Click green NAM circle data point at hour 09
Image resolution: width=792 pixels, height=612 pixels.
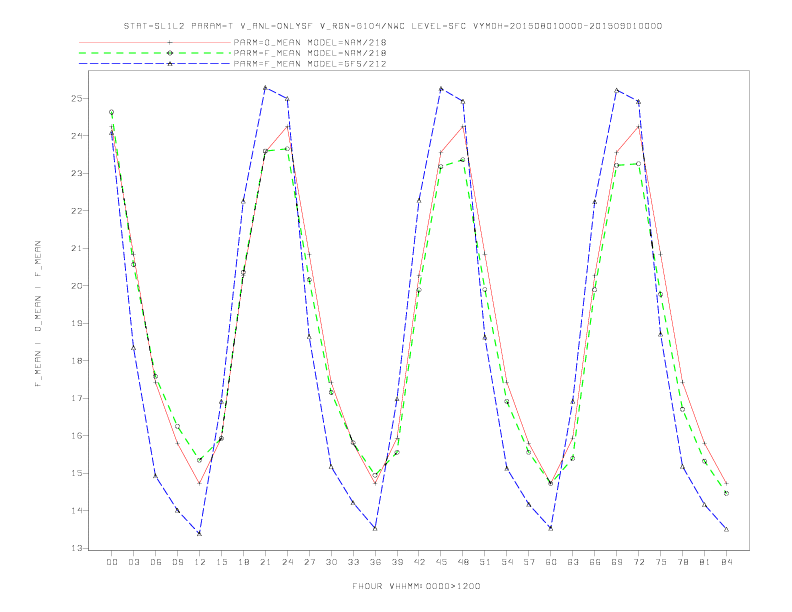click(x=177, y=427)
